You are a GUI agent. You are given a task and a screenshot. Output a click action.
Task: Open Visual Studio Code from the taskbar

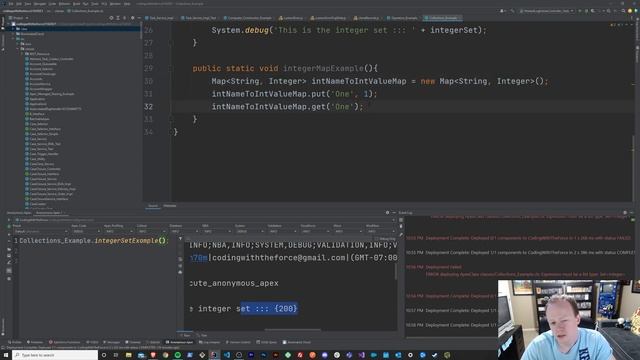click(x=227, y=355)
